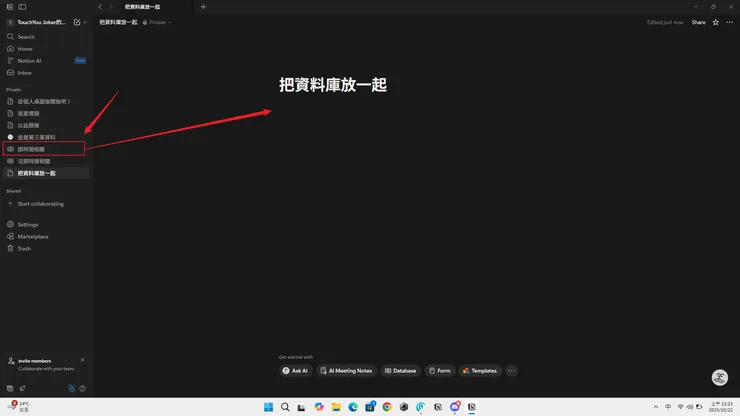This screenshot has width=740, height=416.
Task: Click the Edited just now indicator
Action: click(x=665, y=22)
